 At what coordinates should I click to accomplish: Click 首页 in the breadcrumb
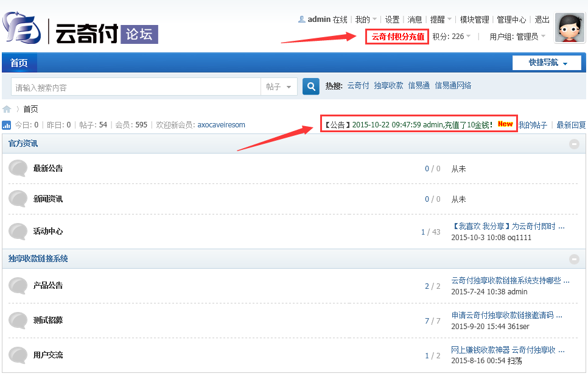(x=31, y=109)
